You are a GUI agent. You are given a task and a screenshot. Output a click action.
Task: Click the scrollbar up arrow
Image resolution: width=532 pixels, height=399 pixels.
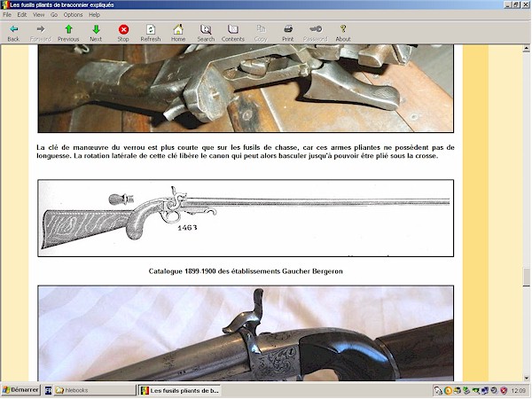(526, 49)
